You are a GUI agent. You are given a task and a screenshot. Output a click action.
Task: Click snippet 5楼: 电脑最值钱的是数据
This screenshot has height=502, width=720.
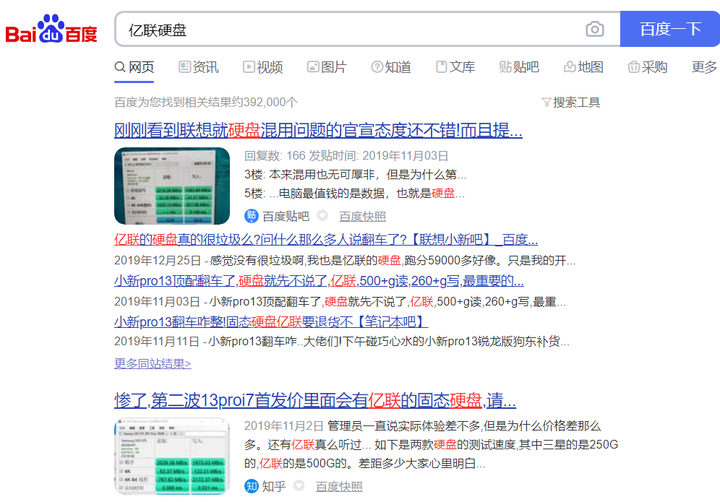(x=354, y=193)
